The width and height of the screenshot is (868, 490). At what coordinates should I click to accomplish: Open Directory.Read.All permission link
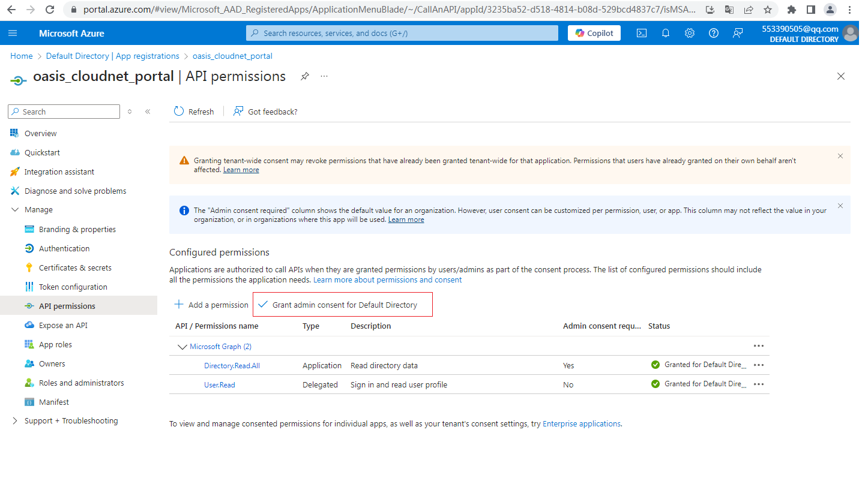[232, 365]
